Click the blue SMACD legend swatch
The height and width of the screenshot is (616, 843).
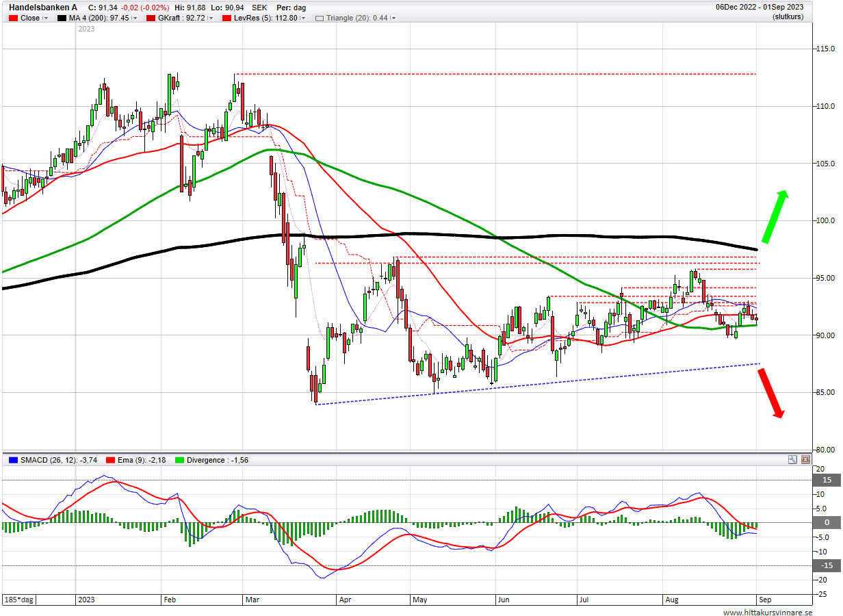(x=13, y=461)
